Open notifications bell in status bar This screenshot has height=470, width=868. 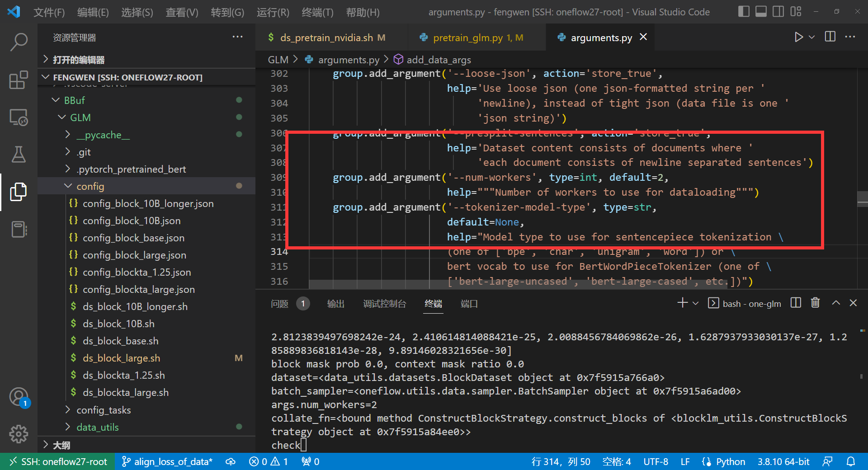[852, 461]
